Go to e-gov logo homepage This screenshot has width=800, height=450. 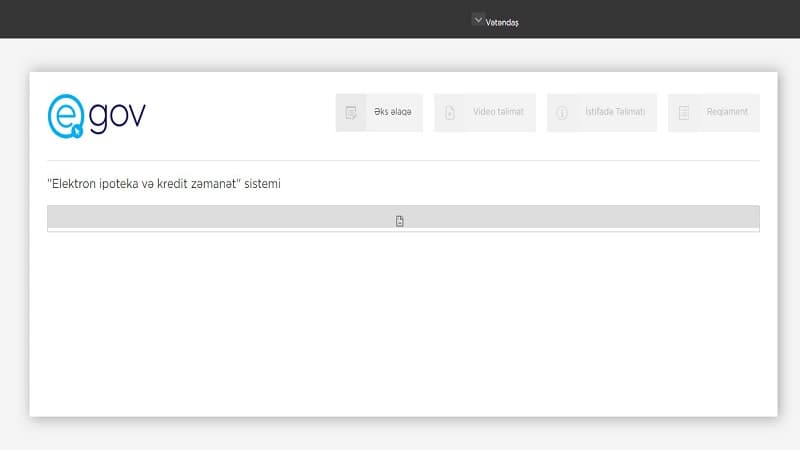96,116
